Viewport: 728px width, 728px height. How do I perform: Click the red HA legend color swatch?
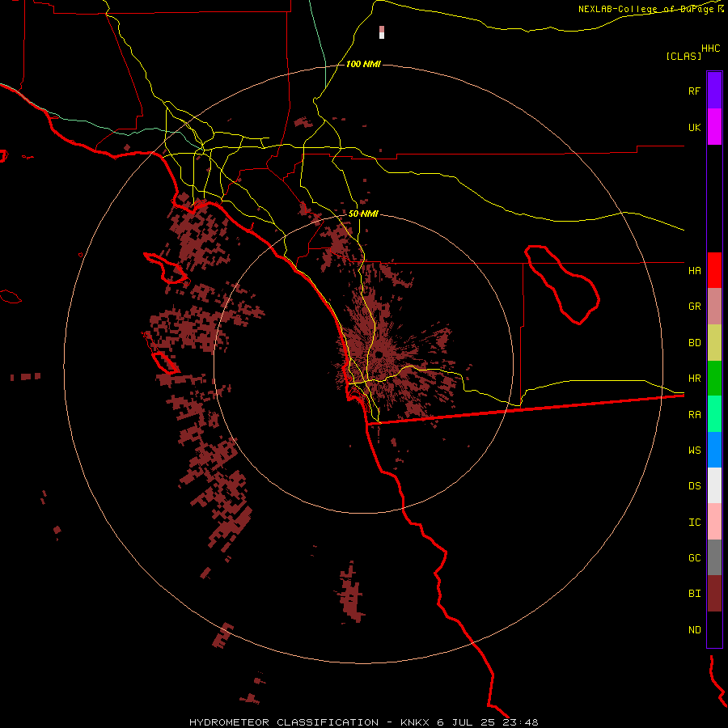coord(714,270)
